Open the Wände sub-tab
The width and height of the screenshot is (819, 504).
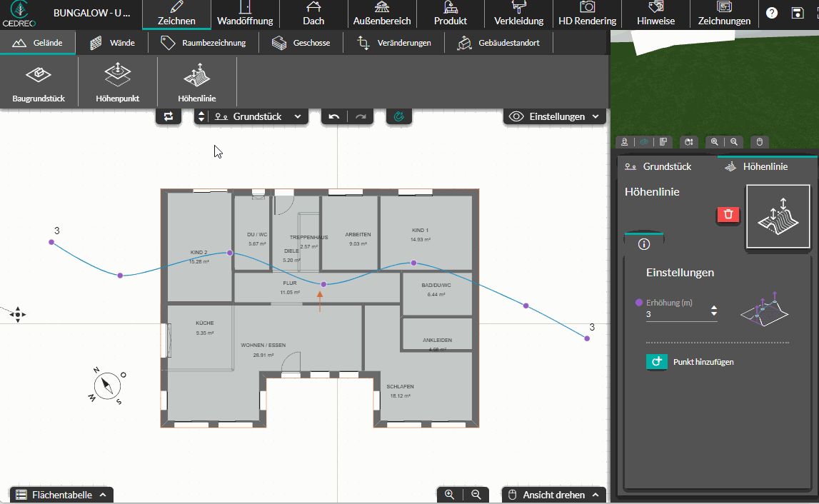[x=112, y=43]
